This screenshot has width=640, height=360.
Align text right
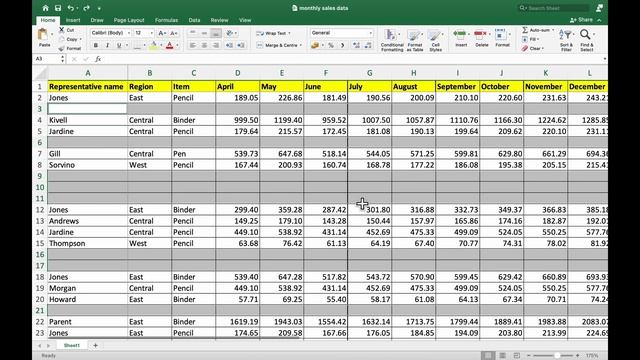pos(216,45)
